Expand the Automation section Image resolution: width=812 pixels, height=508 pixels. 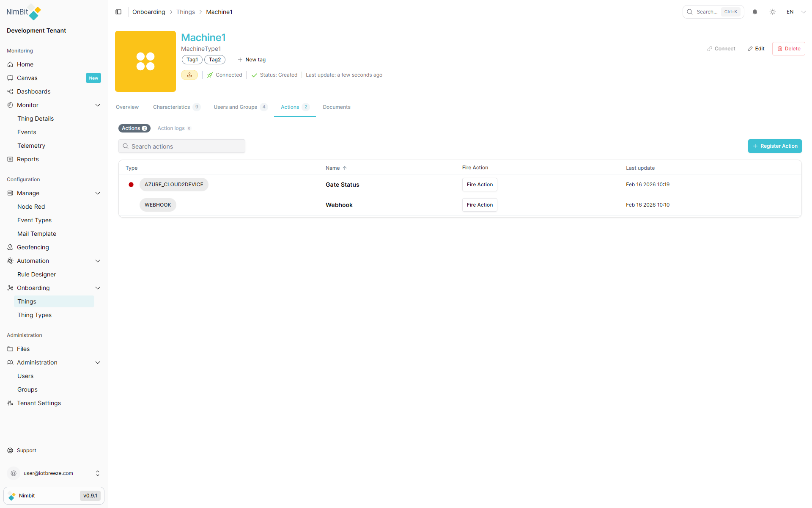pos(98,261)
